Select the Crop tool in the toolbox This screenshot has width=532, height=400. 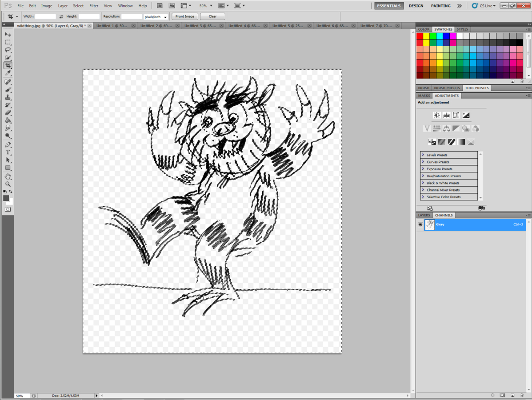[8, 65]
